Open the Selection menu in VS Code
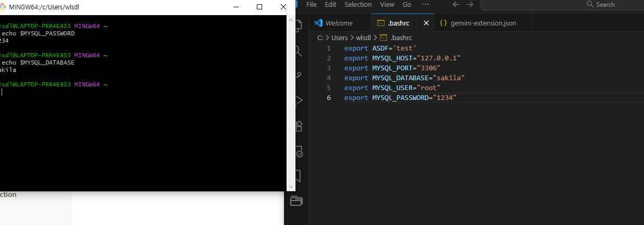Image resolution: width=644 pixels, height=225 pixels. tap(358, 4)
